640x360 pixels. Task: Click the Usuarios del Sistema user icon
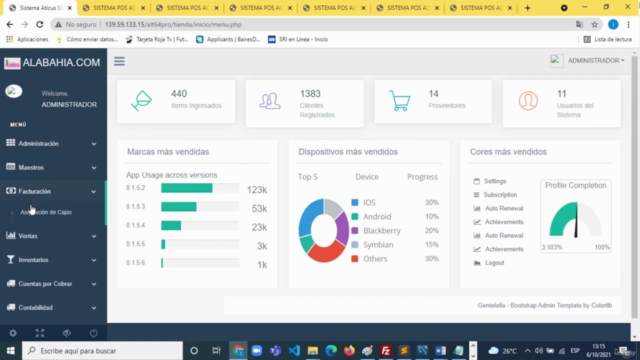point(528,101)
